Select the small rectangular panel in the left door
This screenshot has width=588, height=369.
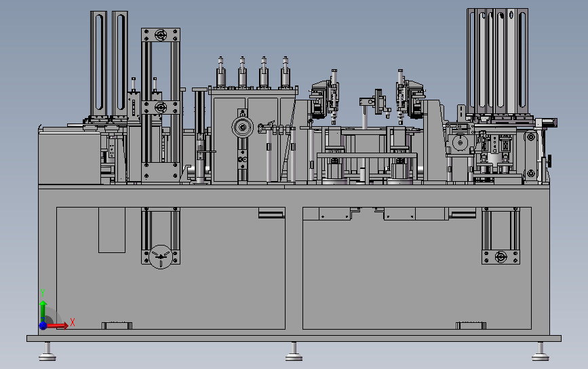point(112,230)
